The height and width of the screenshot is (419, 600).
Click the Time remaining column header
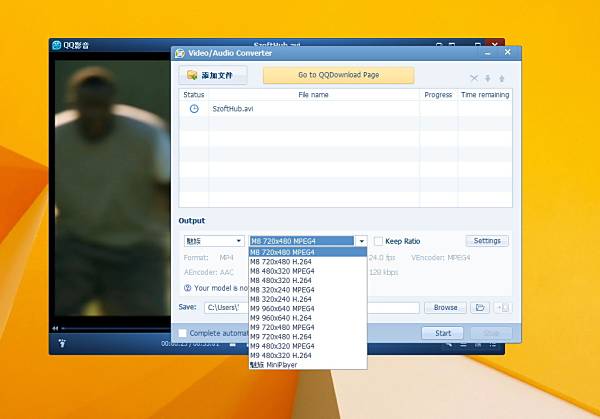coord(485,95)
